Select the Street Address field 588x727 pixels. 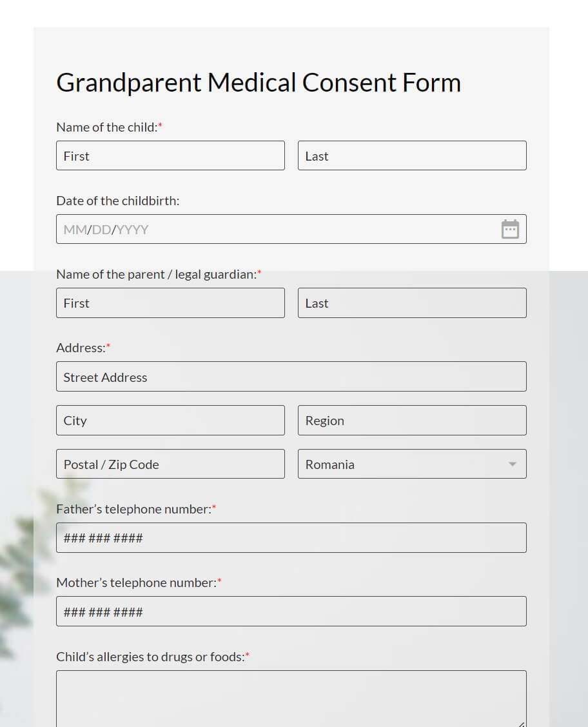point(291,376)
